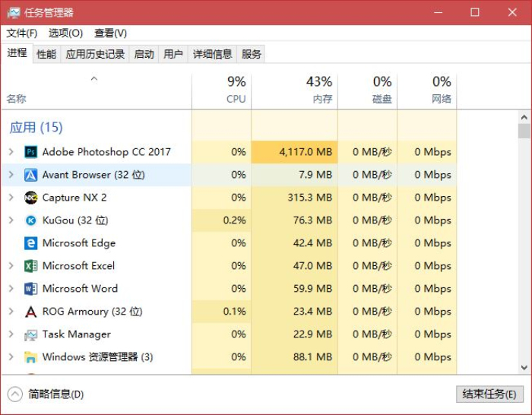Collapse to 简略信息 view

[x=46, y=394]
